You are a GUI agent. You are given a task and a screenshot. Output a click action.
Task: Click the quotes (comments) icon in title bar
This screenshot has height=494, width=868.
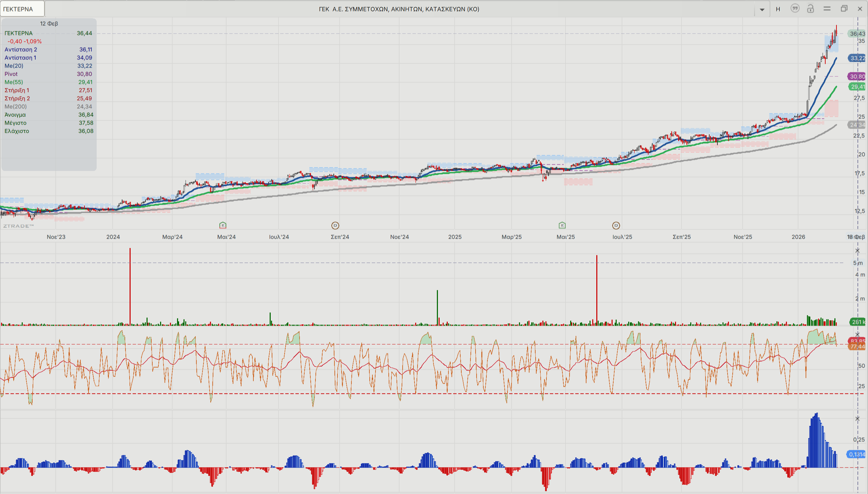[795, 8]
